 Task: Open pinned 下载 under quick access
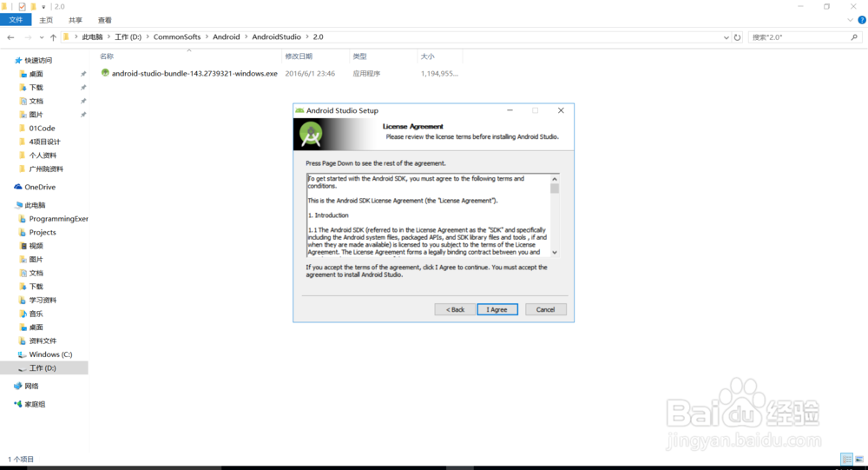(36, 88)
